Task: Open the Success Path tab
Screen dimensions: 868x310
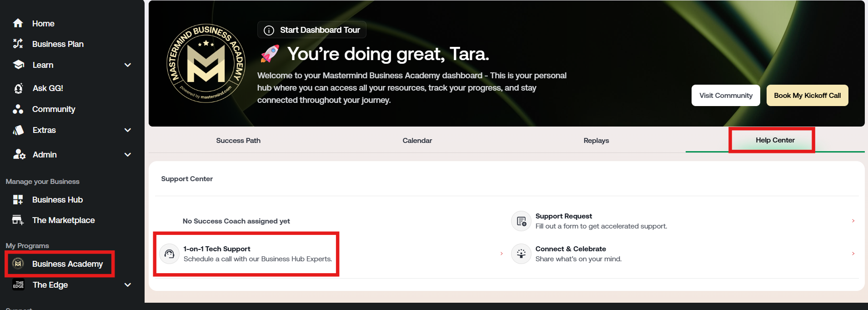Action: pos(238,140)
